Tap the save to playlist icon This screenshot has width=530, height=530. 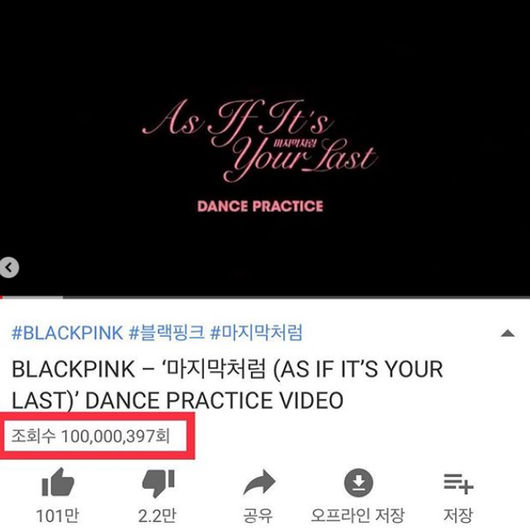[x=458, y=484]
